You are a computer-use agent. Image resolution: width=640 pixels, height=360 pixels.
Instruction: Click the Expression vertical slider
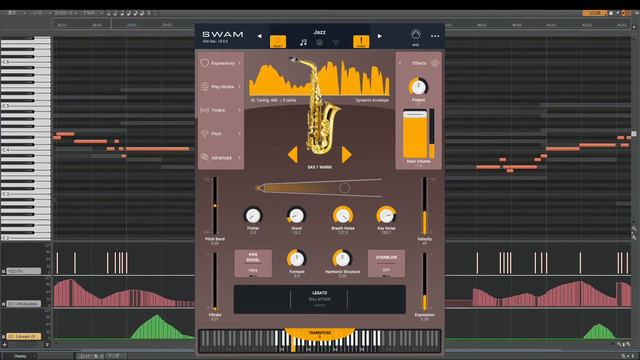424,282
